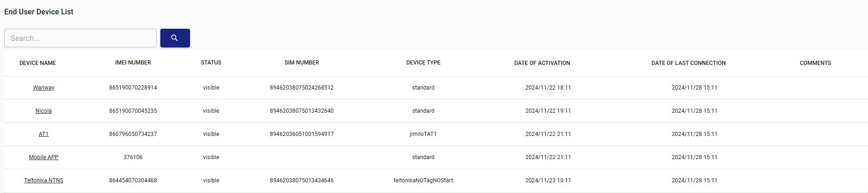Open the Teltonika NTNS device link
The image size is (868, 193).
(x=44, y=180)
